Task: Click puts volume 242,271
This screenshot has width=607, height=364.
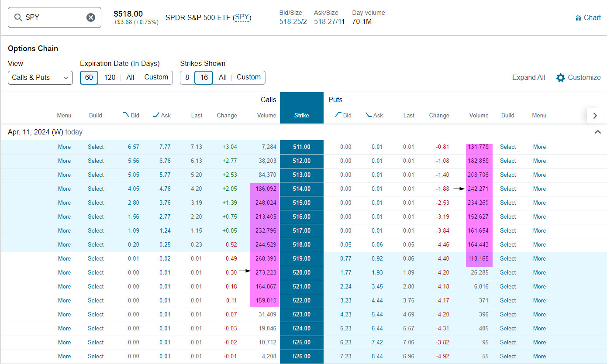Action: pos(477,189)
